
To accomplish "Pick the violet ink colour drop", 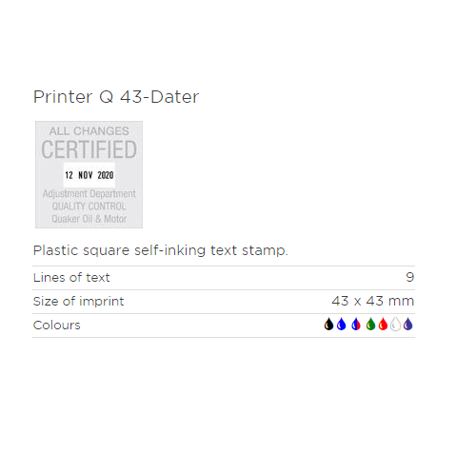I will [407, 325].
